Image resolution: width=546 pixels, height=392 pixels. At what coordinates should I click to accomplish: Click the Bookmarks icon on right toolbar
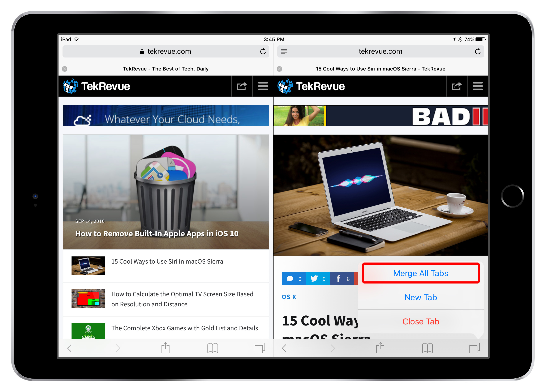pyautogui.click(x=427, y=353)
